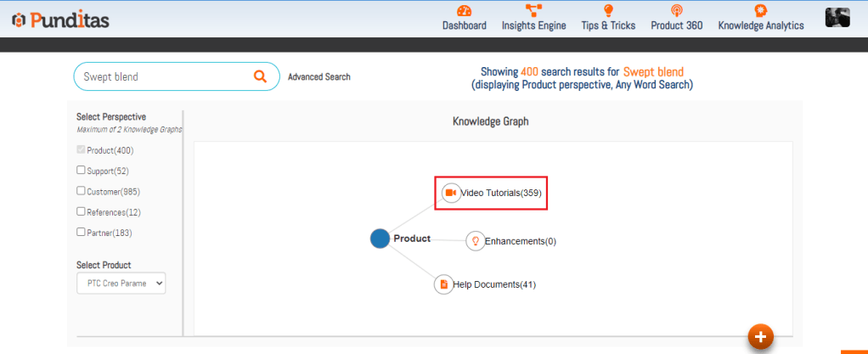868x354 pixels.
Task: Open the Help Documents node icon
Action: 443,284
